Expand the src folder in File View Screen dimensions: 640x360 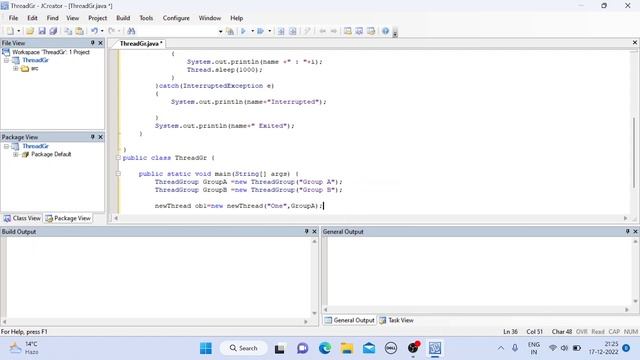16,69
